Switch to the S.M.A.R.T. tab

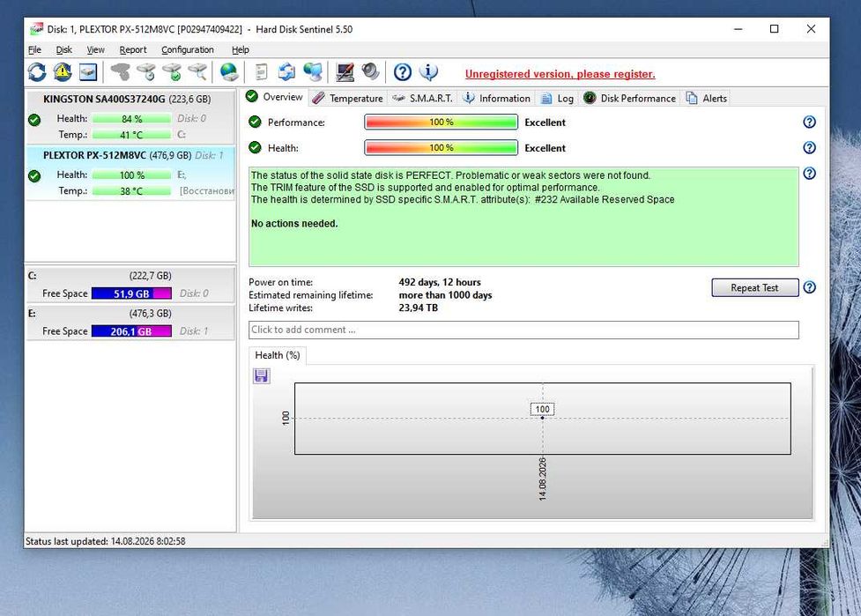coord(422,99)
